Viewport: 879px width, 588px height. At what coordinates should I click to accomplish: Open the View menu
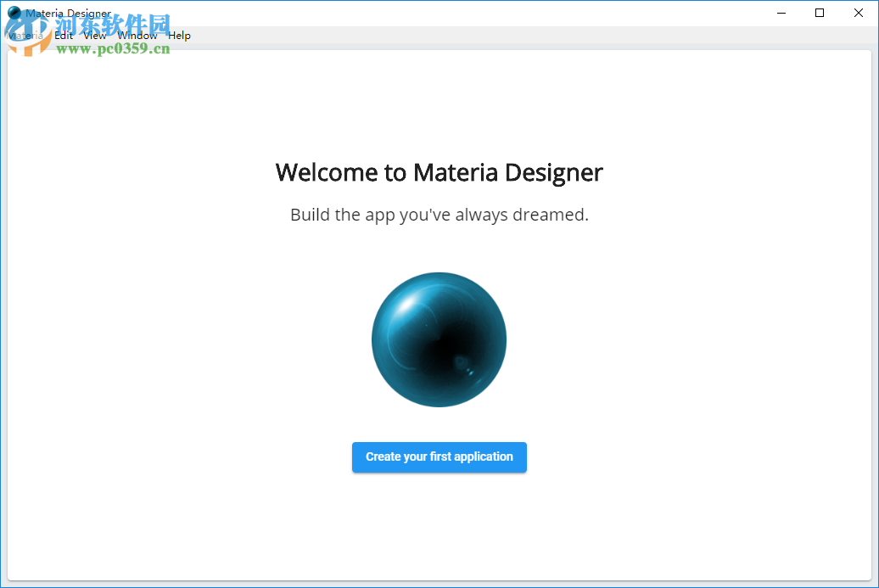pyautogui.click(x=94, y=35)
